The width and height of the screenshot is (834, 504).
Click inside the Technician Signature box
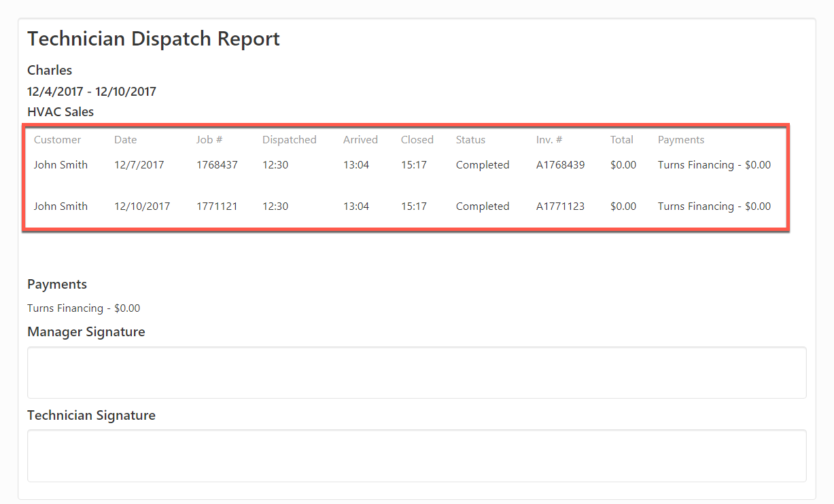[x=417, y=456]
